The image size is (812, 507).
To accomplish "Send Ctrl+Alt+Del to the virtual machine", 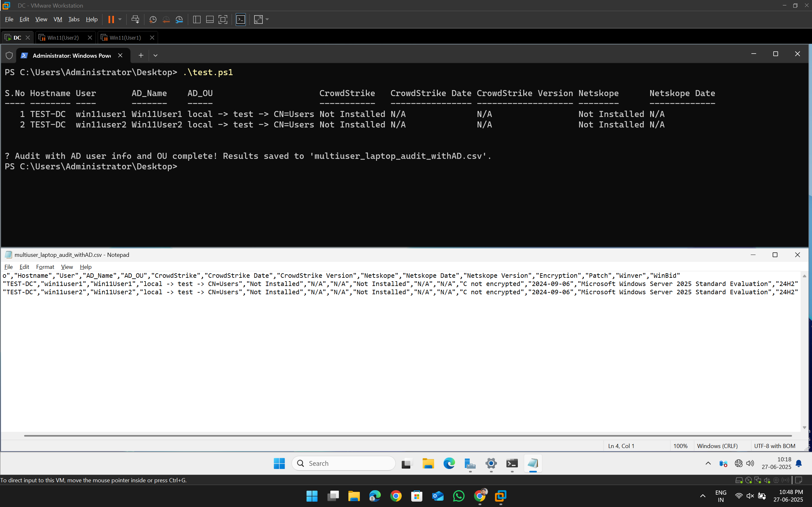I will tap(135, 19).
